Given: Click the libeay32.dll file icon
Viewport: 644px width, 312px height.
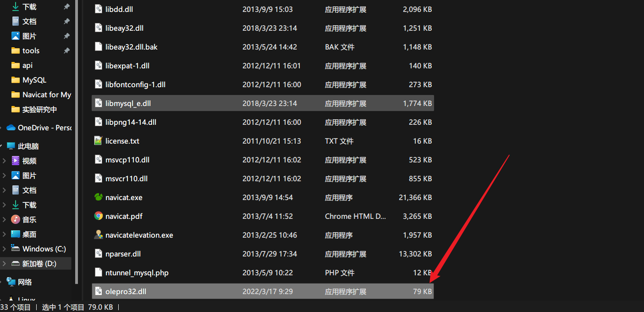Looking at the screenshot, I should tap(98, 28).
